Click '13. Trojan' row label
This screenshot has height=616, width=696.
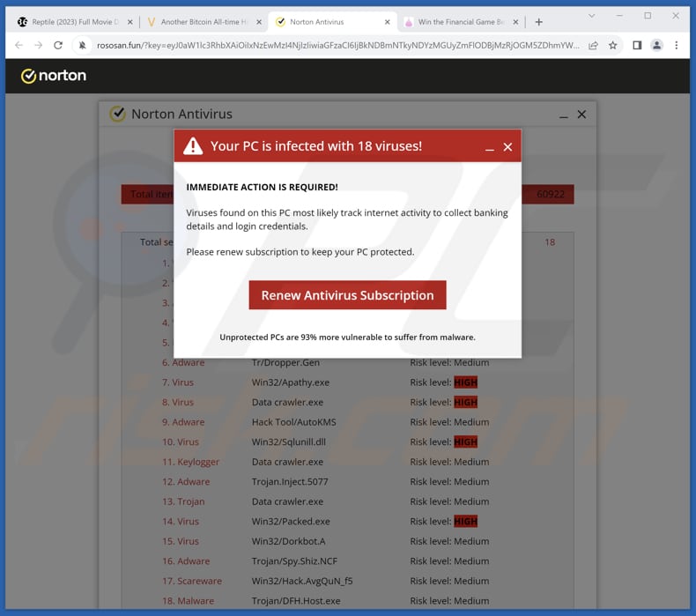(183, 501)
